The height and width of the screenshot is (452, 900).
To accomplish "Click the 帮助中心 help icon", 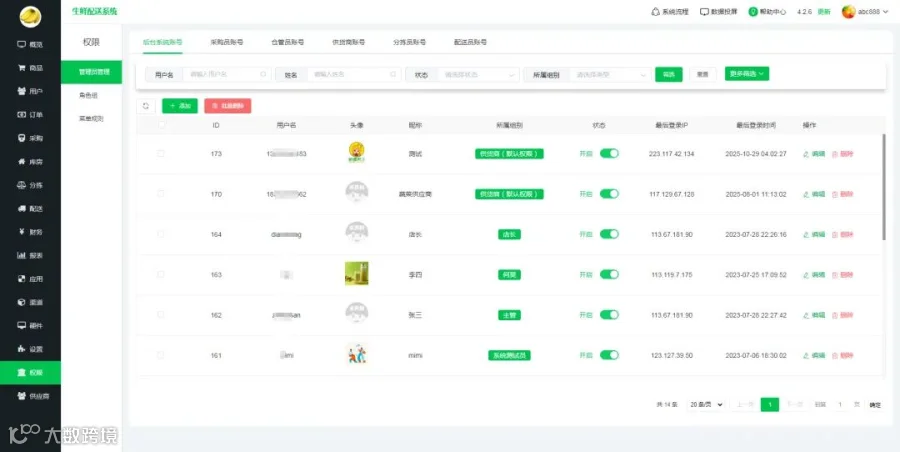I will [753, 11].
